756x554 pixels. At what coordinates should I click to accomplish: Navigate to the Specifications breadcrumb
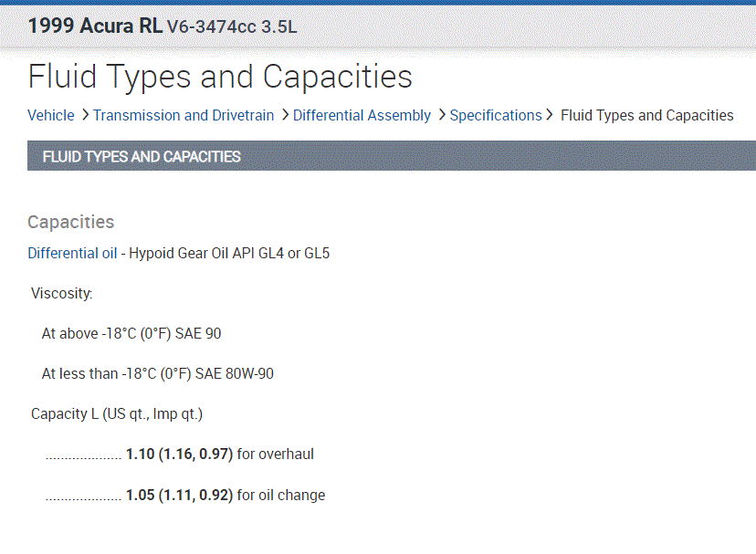[x=496, y=116]
